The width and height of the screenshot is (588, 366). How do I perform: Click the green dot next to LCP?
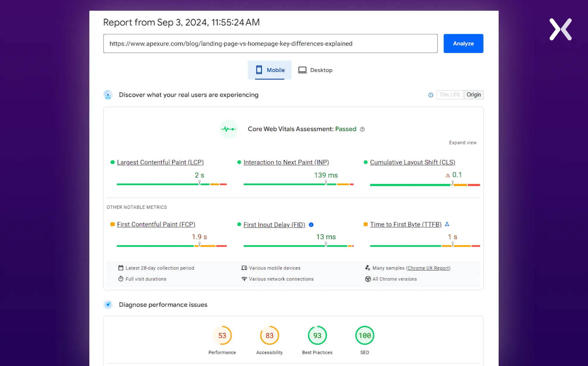[x=113, y=162]
